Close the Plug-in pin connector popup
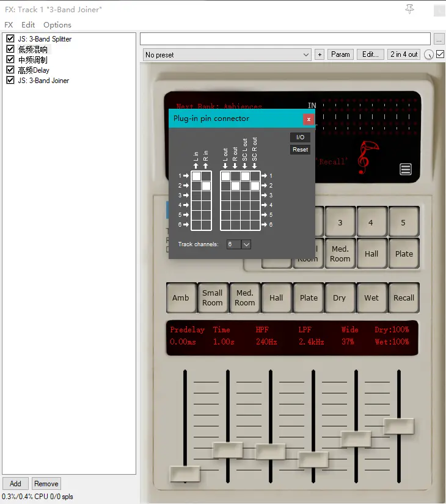 (x=309, y=119)
